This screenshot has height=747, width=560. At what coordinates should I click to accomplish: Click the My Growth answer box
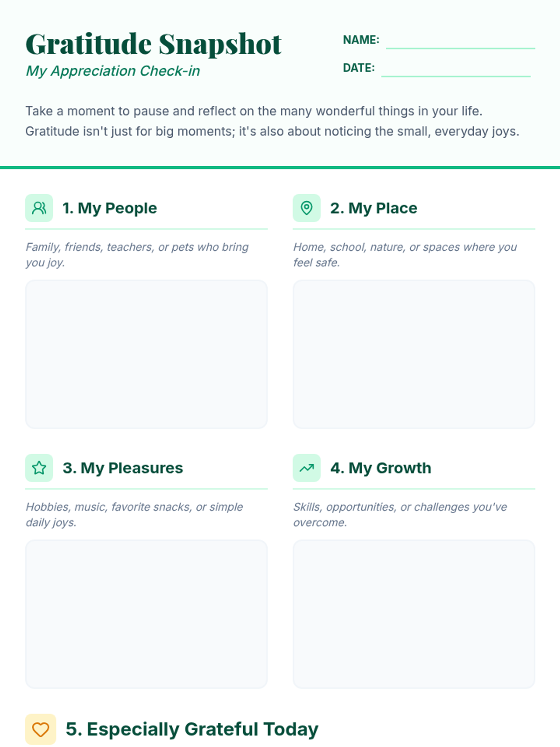click(414, 614)
